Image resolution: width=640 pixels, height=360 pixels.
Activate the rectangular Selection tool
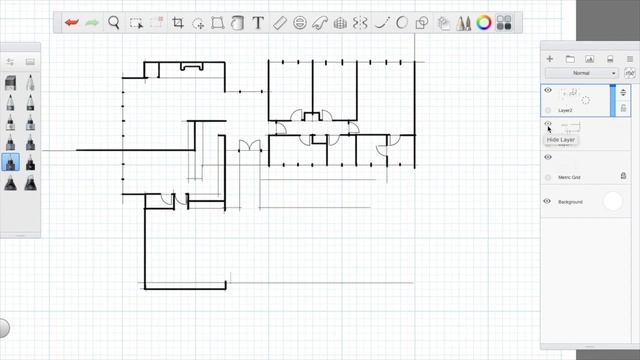[x=136, y=23]
